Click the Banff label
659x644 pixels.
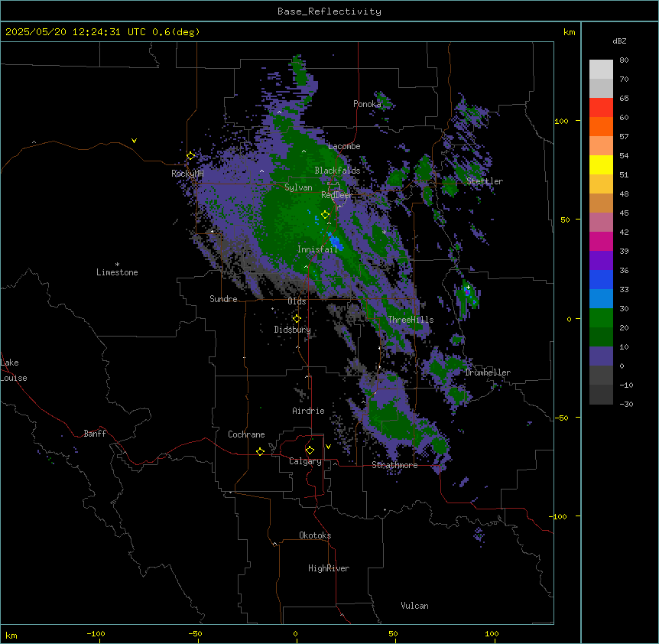95,434
